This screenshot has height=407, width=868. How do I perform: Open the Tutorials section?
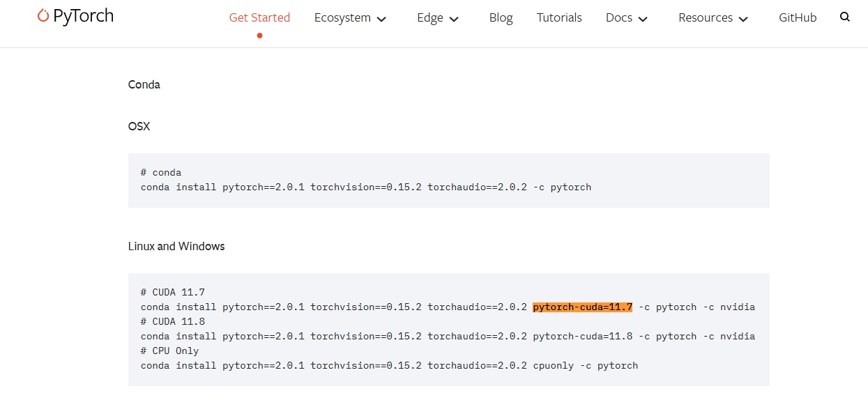point(559,17)
